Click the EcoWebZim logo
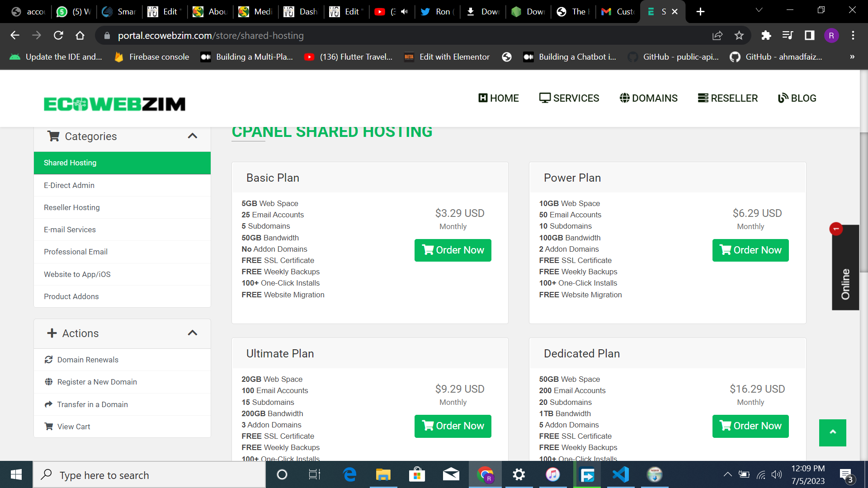The image size is (868, 488). click(114, 104)
